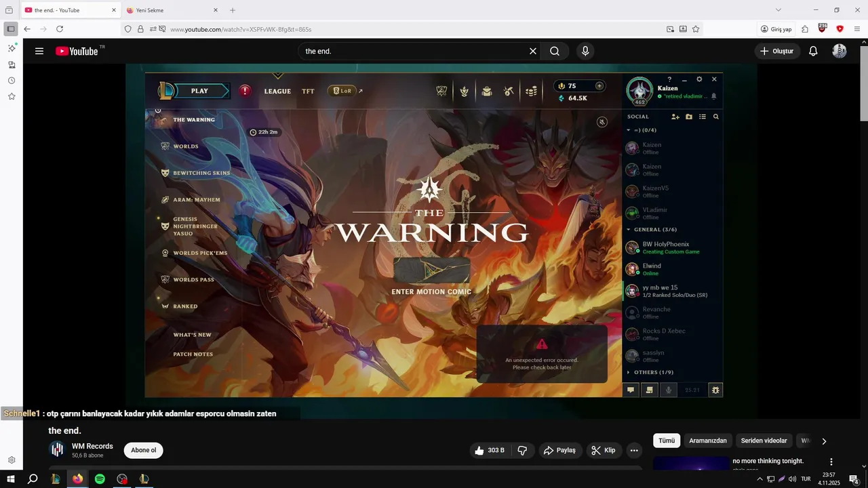Screen dimensions: 868x488
Task: Open the site padlock security info
Action: (x=140, y=29)
